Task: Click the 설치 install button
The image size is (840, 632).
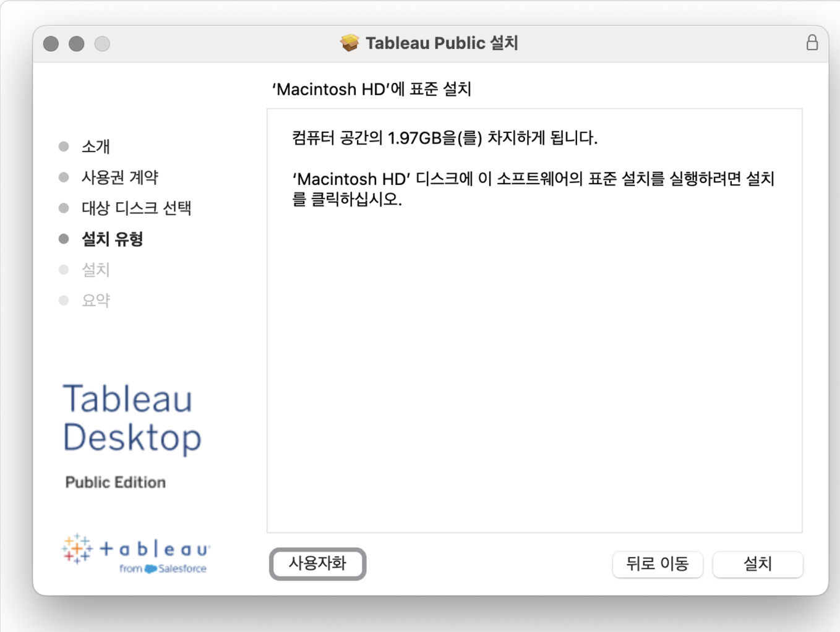Action: coord(758,564)
